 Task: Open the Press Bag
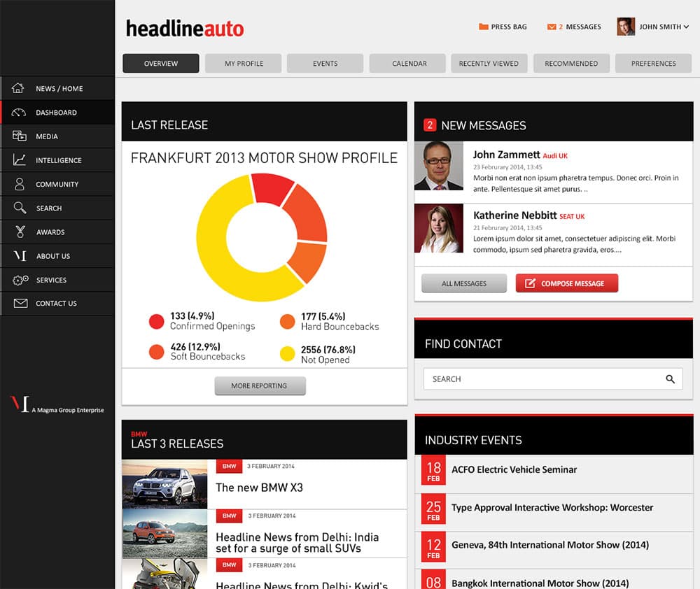point(502,27)
